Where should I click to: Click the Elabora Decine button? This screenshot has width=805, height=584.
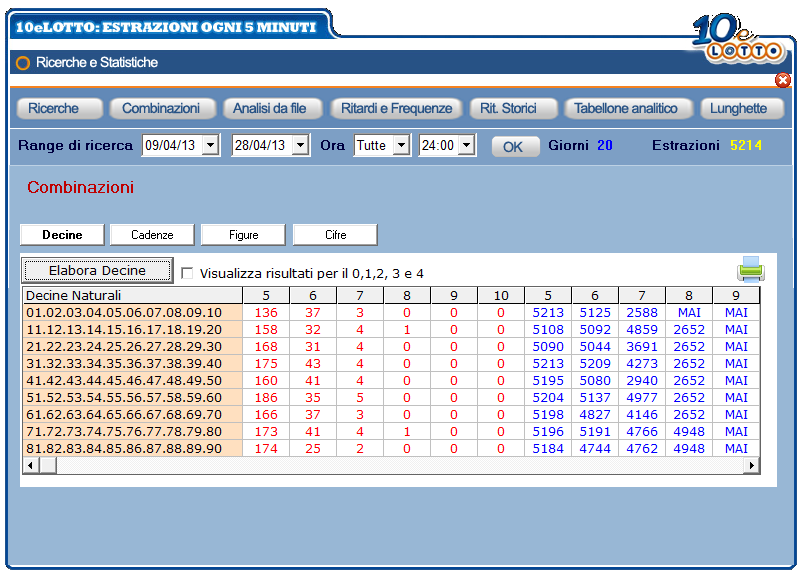[97, 270]
